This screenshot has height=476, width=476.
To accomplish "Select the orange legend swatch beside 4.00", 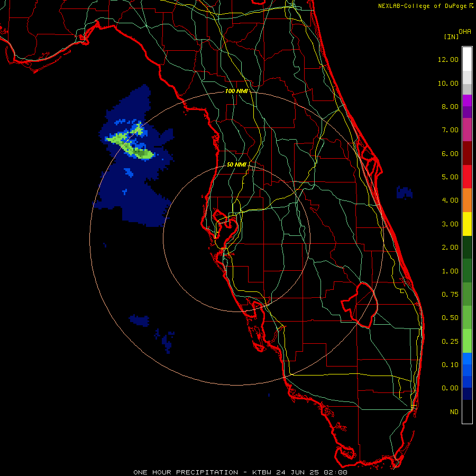I will (467, 200).
